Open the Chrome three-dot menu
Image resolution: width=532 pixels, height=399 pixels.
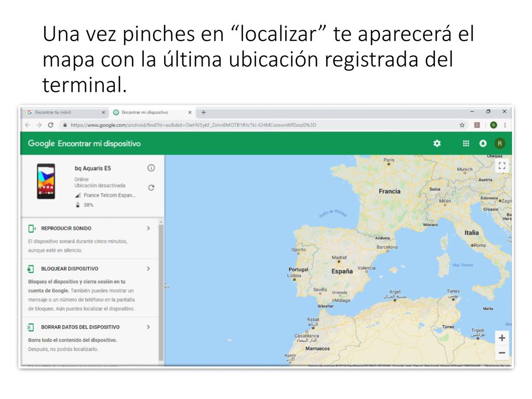[x=505, y=125]
